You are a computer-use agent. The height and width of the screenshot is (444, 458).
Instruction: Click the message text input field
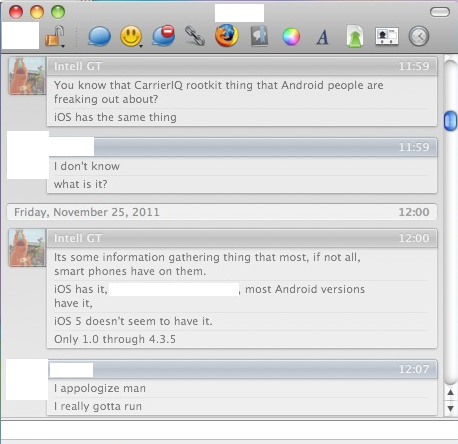click(x=229, y=430)
